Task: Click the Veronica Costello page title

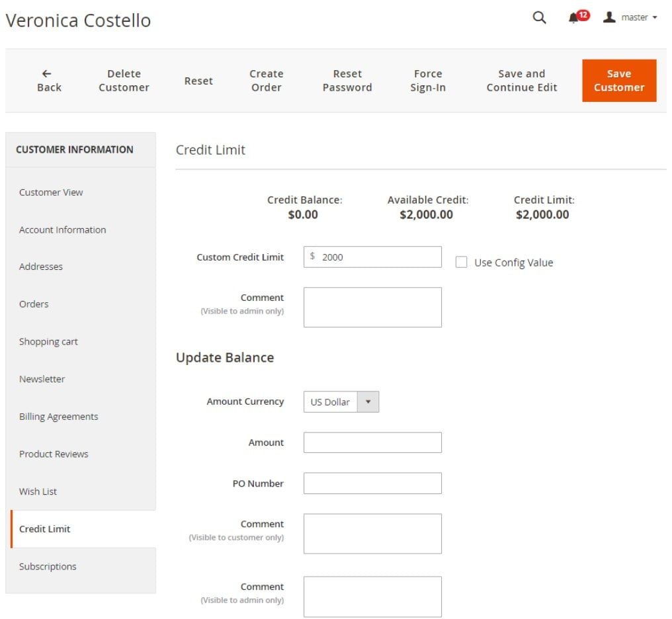Action: pyautogui.click(x=78, y=21)
